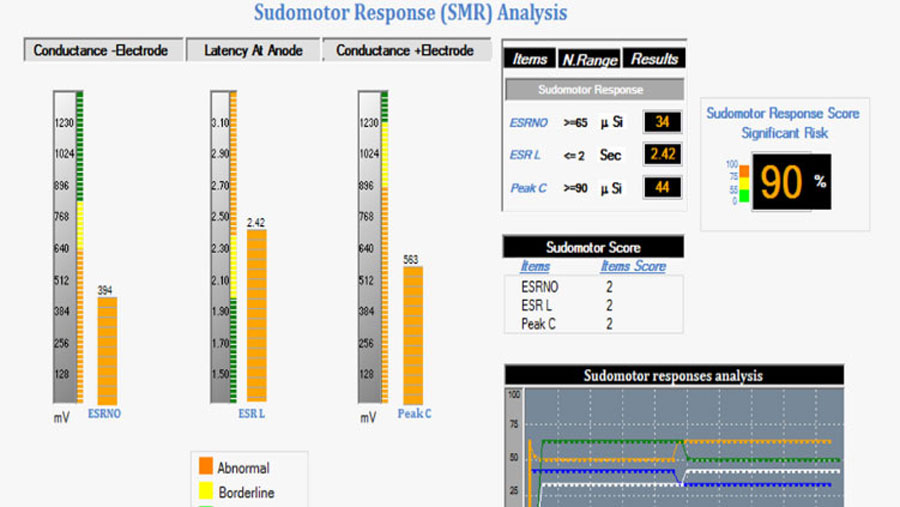
Task: Click the Results column header
Action: click(x=654, y=59)
